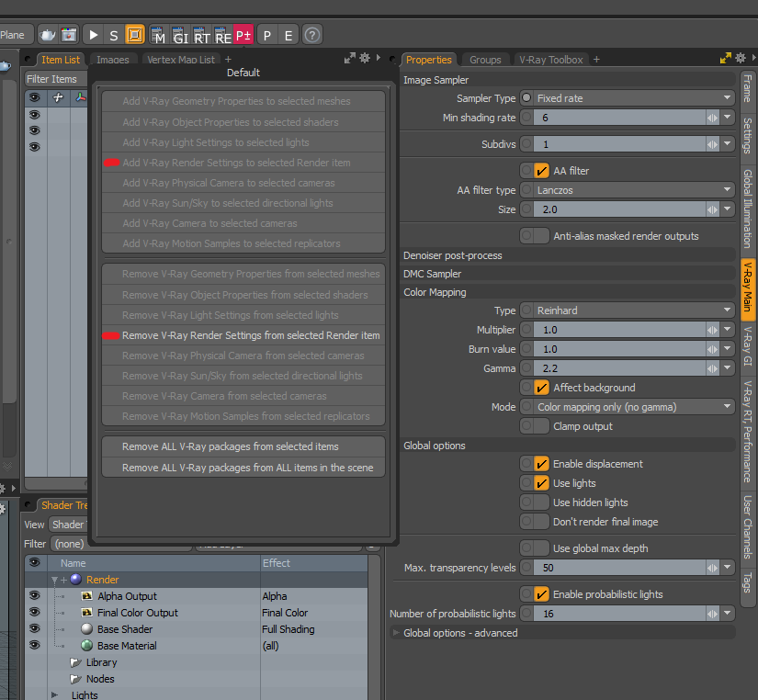This screenshot has height=700, width=758.
Task: Enable Anti-alias masked render outputs
Action: click(541, 236)
